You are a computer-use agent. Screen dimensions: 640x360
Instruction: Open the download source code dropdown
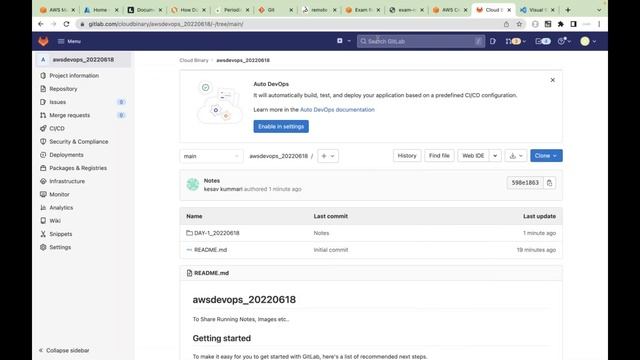pos(516,156)
